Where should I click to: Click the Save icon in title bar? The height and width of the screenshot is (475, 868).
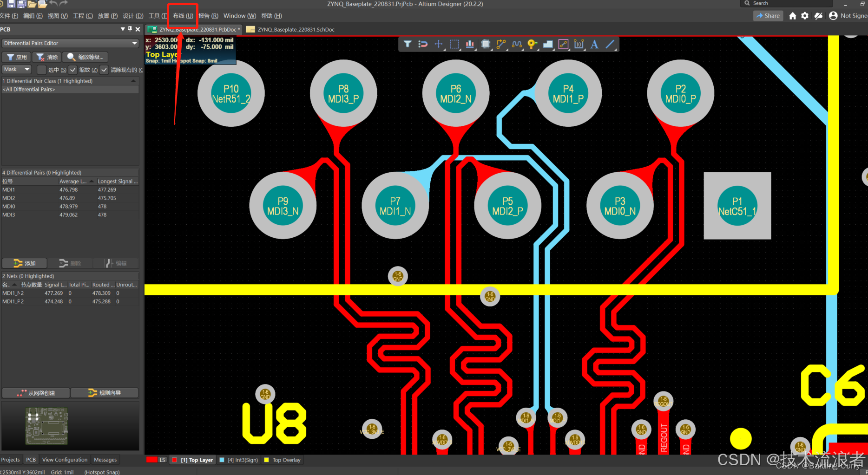click(11, 4)
